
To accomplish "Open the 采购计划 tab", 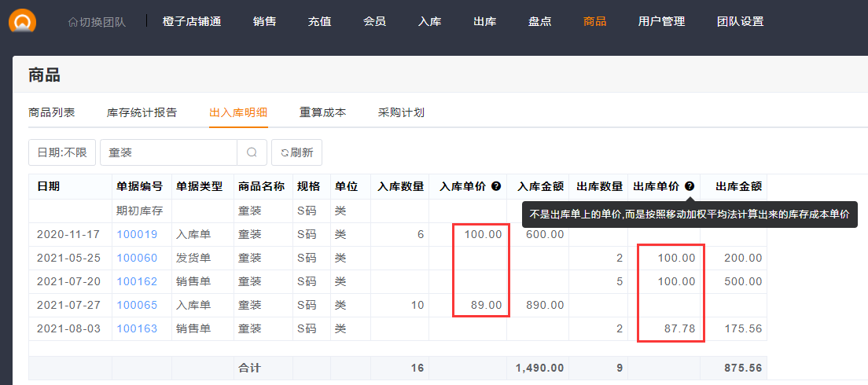I will [x=401, y=112].
